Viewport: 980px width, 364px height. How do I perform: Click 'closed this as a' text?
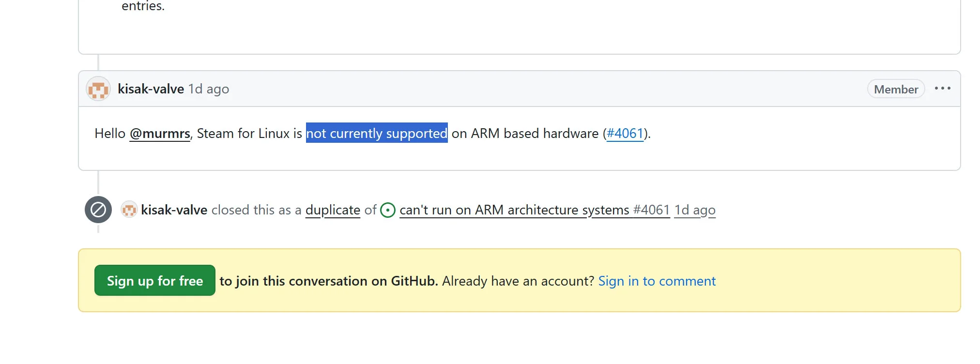point(257,210)
